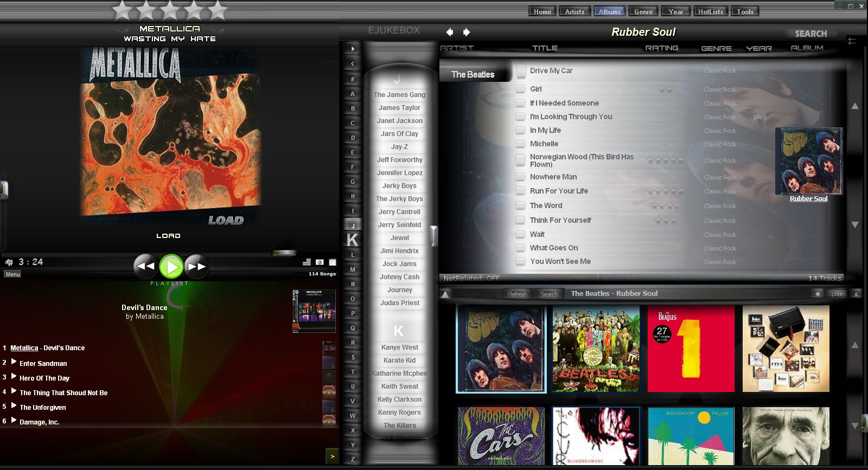Expand playlist with the > button

333,456
